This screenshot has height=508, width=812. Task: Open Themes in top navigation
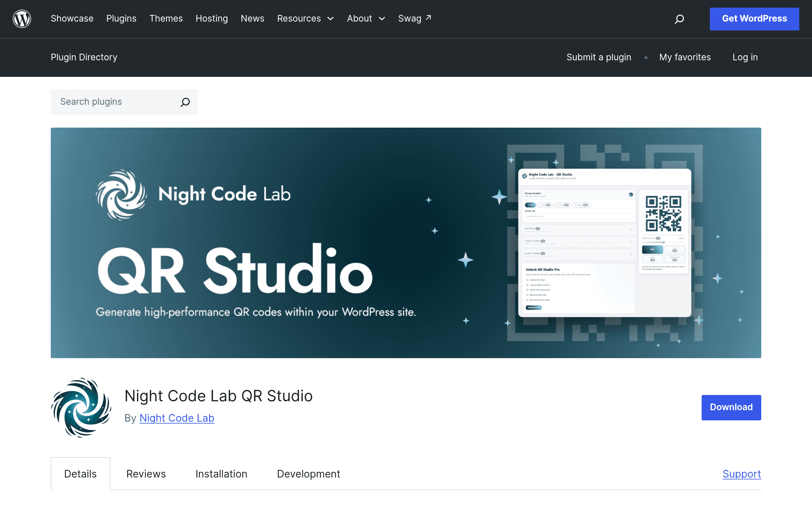coord(166,18)
